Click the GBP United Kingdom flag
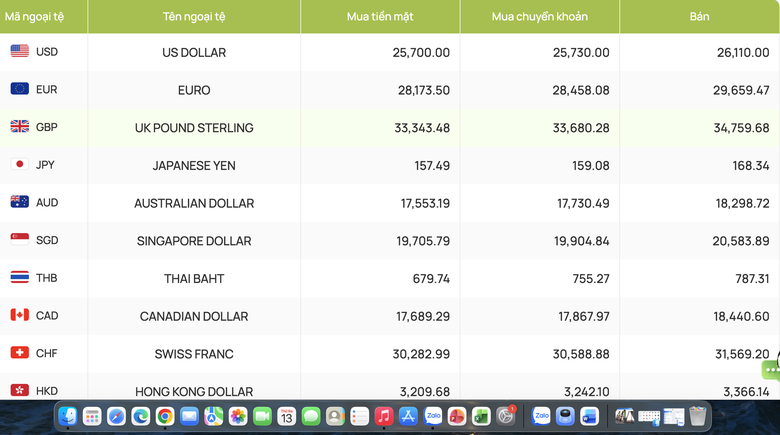The image size is (780, 435). 20,126
